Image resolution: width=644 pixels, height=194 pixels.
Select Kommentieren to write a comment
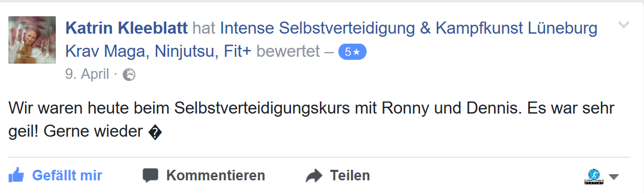coord(216,175)
